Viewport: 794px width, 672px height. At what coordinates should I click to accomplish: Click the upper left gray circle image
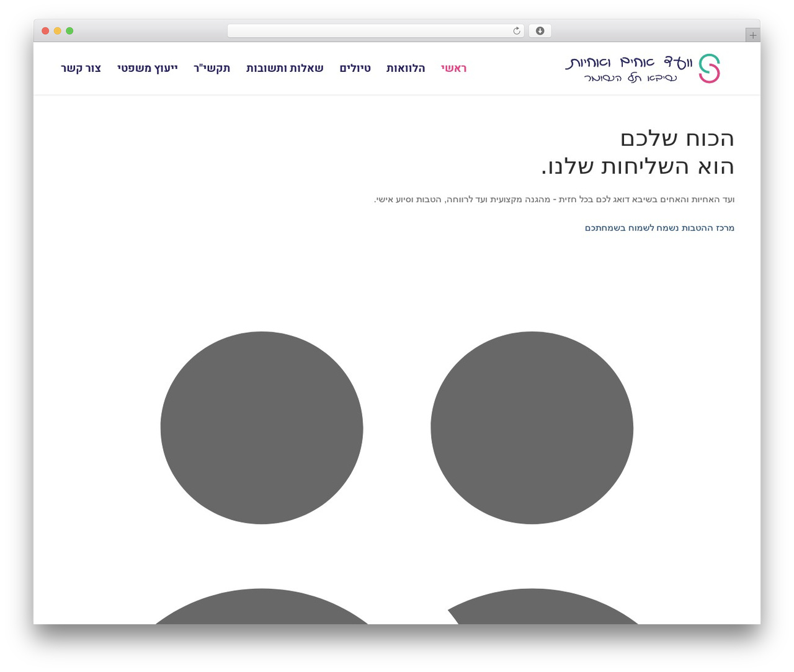(262, 428)
